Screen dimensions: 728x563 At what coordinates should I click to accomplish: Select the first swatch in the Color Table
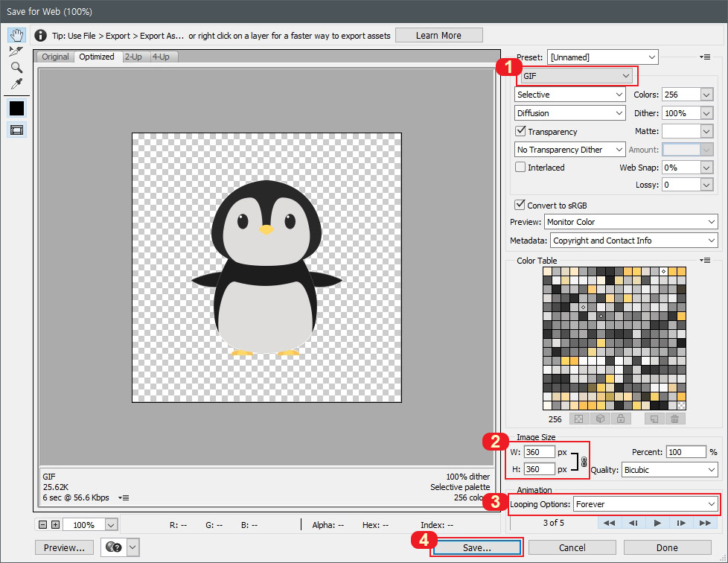tap(547, 271)
